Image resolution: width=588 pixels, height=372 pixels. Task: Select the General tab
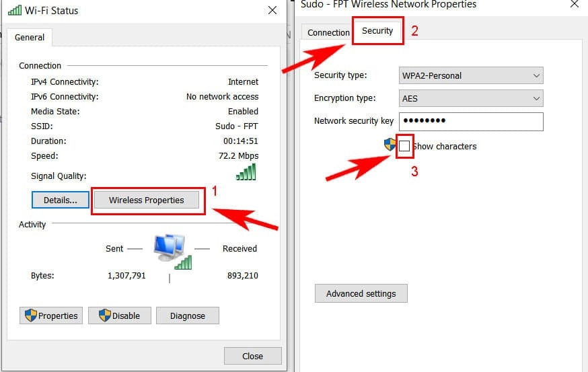pyautogui.click(x=30, y=38)
